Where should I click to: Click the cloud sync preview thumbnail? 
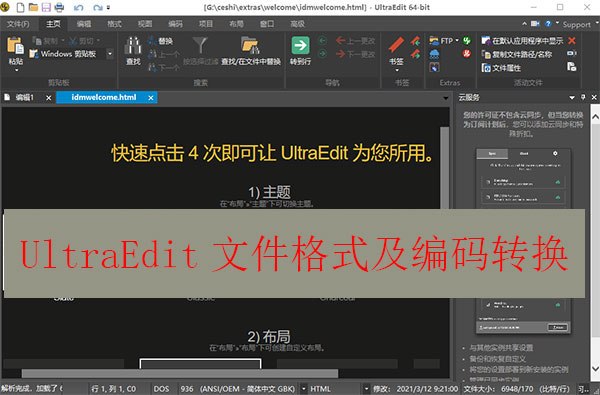click(523, 241)
